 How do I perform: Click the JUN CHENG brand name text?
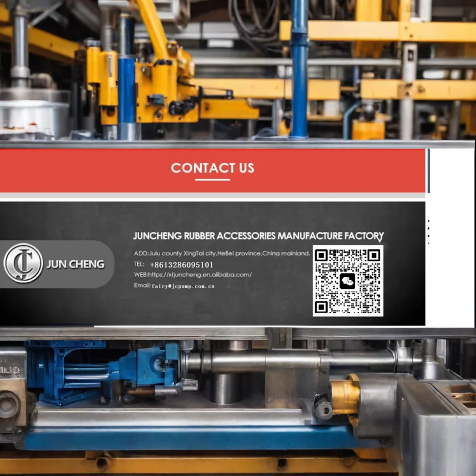(75, 264)
